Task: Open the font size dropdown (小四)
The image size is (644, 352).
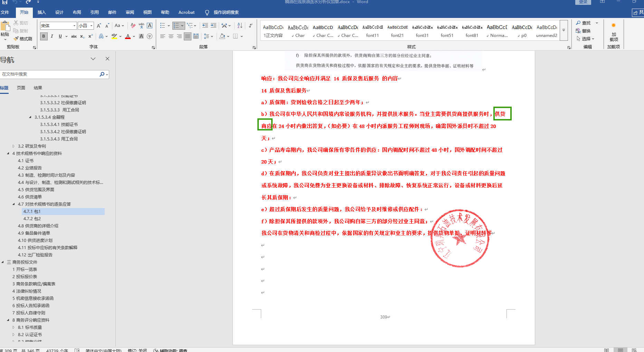Action: (92, 26)
